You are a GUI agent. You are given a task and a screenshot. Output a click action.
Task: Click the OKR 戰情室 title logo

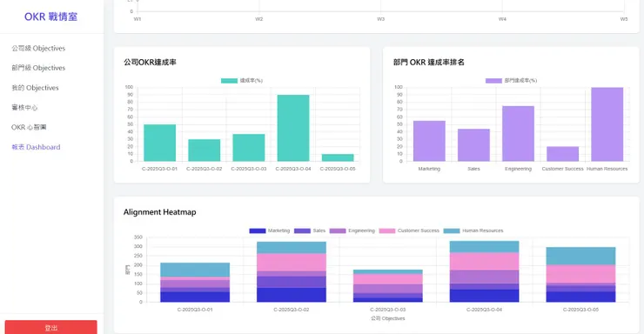(51, 17)
